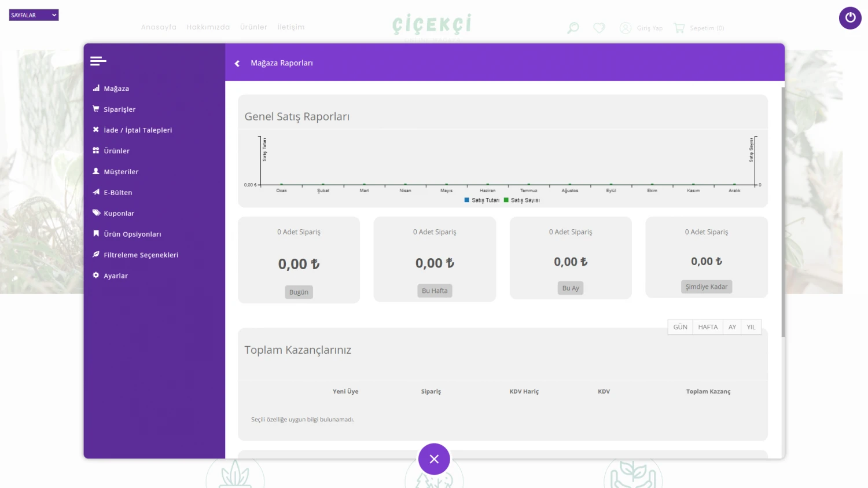Screen dimensions: 868x488
Task: Click the Yeni Üye column header
Action: (345, 392)
